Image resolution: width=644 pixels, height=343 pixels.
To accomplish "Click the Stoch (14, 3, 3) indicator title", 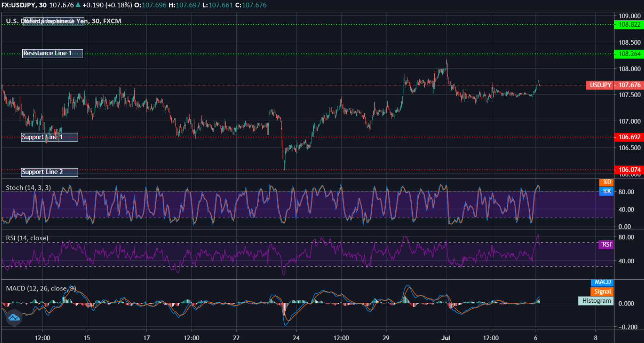I will 28,188.
